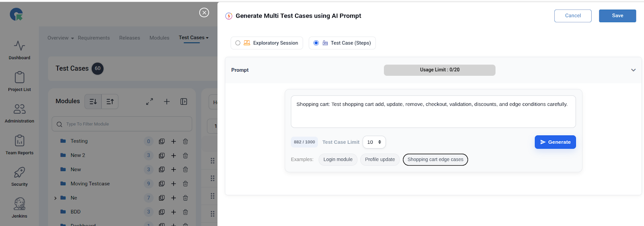Open the Jenkins integration icon

[x=19, y=204]
